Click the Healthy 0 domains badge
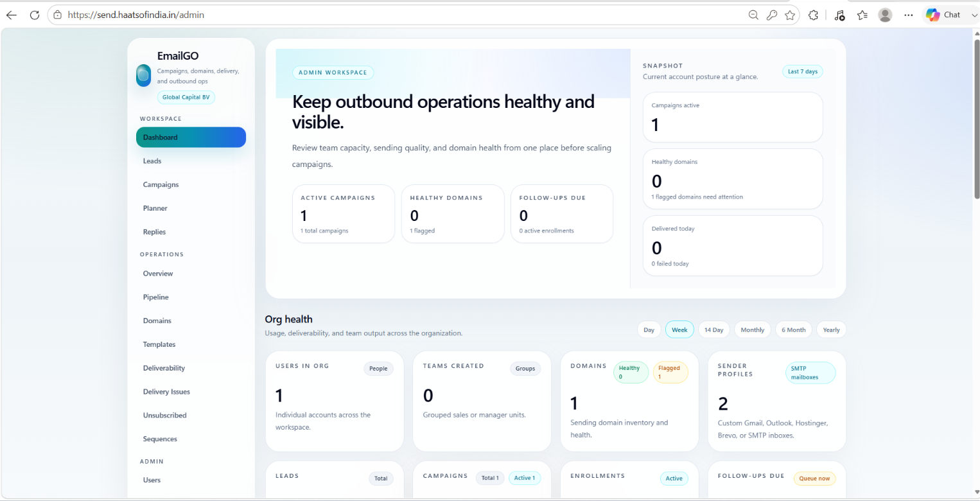The image size is (980, 501). coord(631,373)
